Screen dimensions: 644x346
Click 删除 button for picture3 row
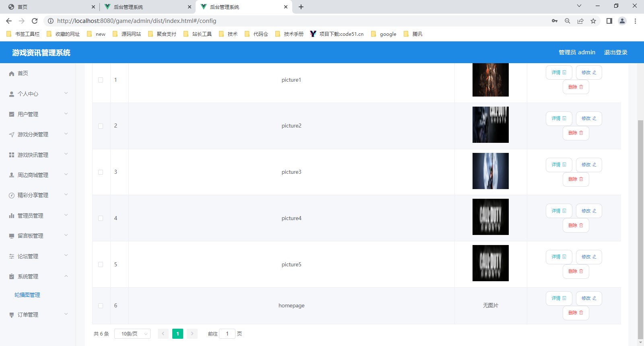tap(576, 179)
